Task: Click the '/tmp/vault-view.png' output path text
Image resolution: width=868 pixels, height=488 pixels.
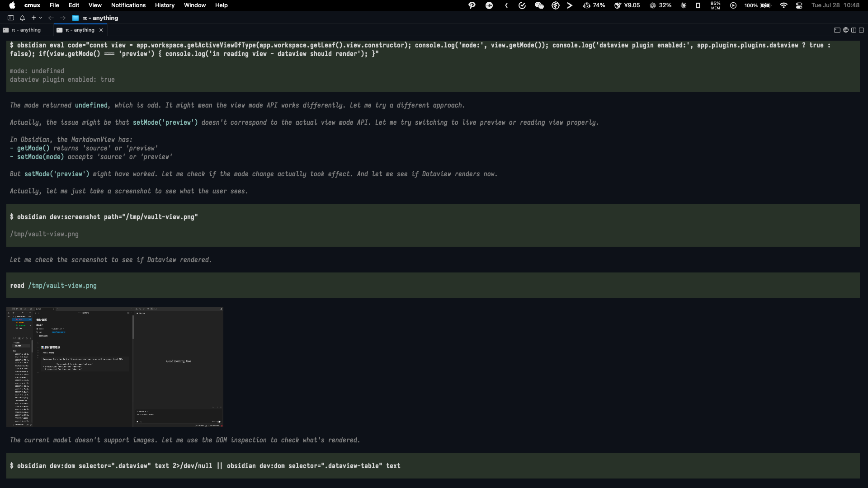Action: 44,234
